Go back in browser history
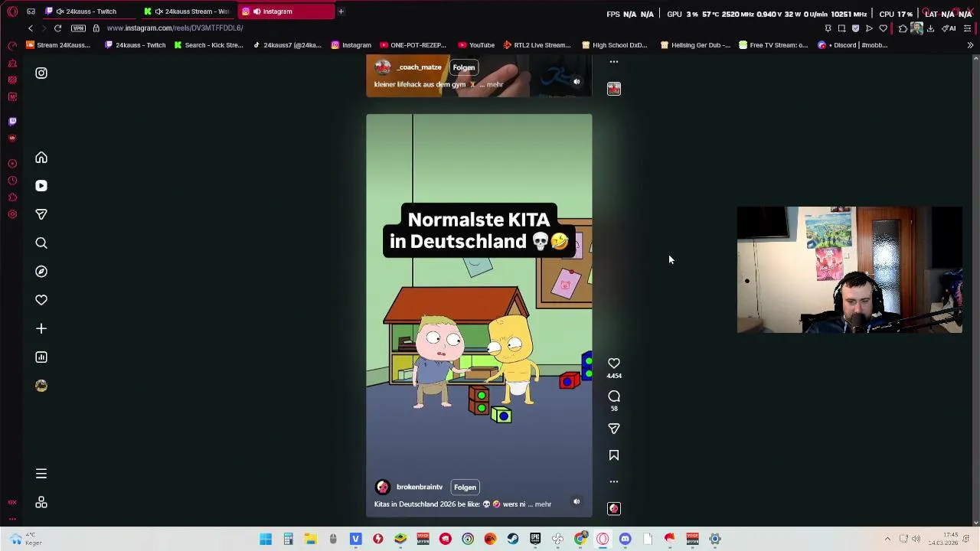The height and width of the screenshot is (551, 980). [x=31, y=28]
